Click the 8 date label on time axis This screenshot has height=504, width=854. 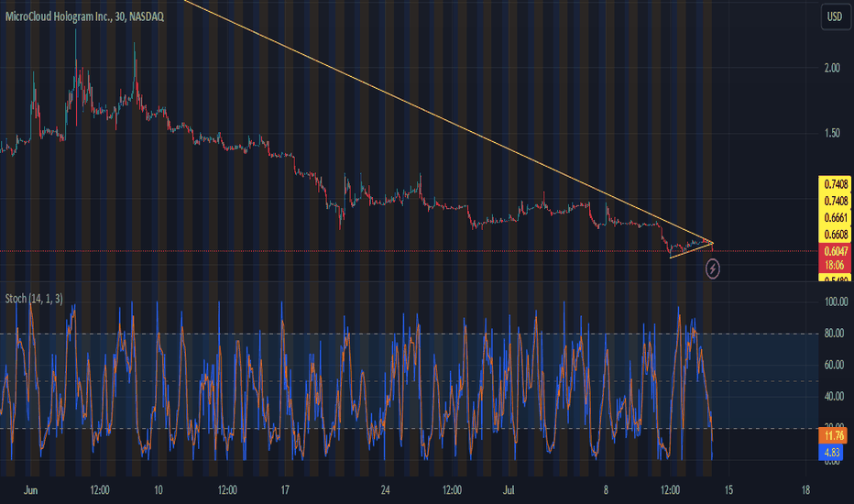(x=606, y=490)
